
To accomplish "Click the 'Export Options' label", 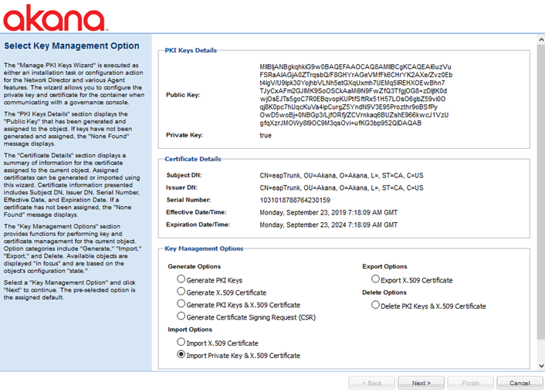I will pos(384,266).
